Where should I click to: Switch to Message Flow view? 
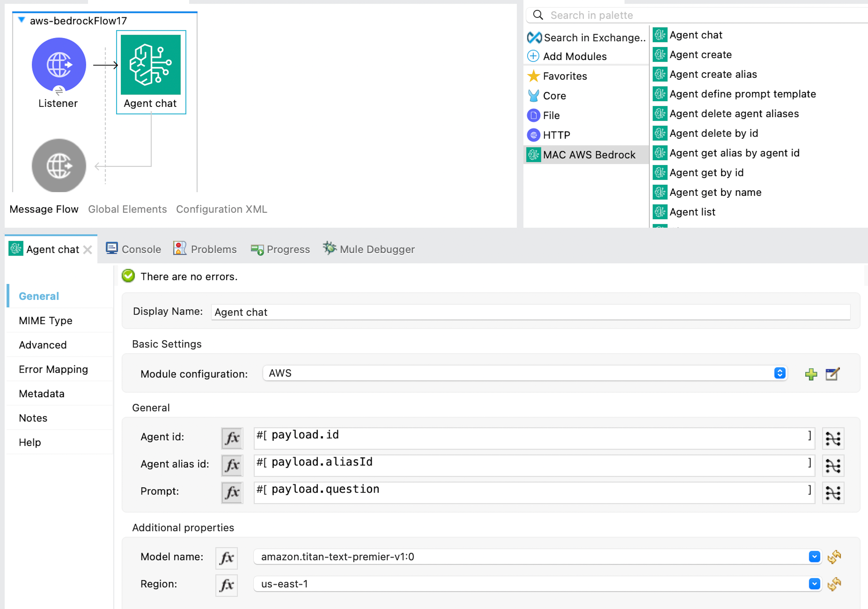[44, 209]
